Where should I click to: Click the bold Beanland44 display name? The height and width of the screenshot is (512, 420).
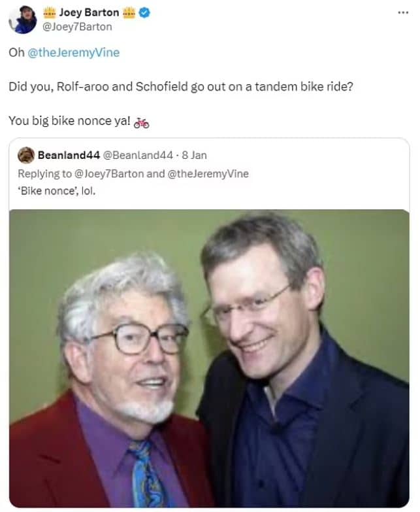(69, 155)
